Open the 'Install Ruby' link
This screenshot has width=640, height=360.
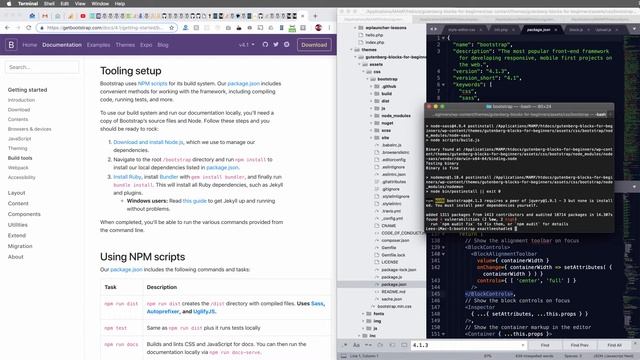[127, 177]
